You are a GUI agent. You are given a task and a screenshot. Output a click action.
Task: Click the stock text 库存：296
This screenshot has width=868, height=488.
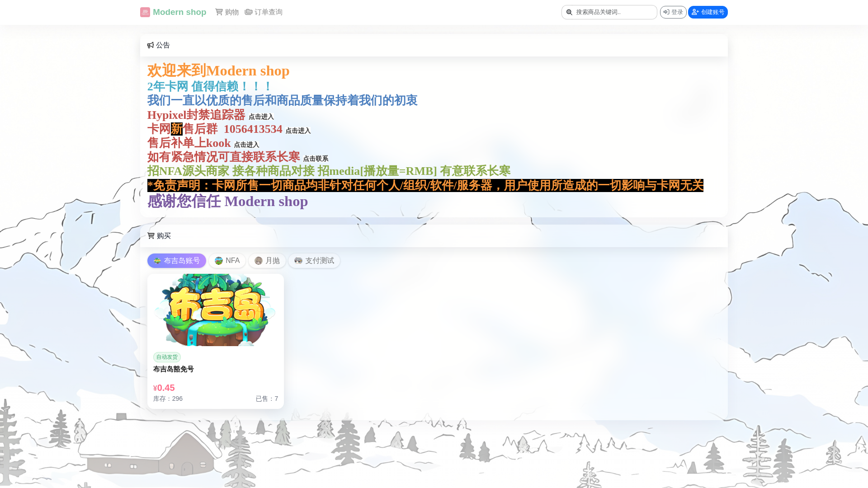(x=168, y=399)
